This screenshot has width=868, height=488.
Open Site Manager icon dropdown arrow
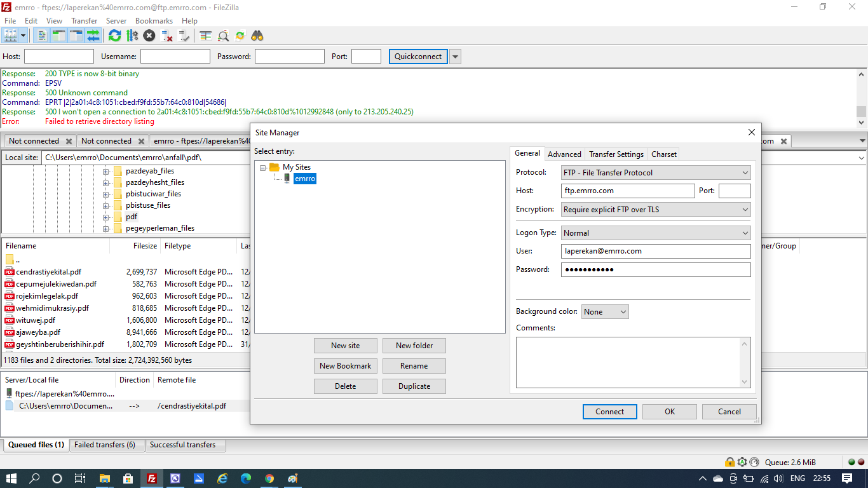24,36
